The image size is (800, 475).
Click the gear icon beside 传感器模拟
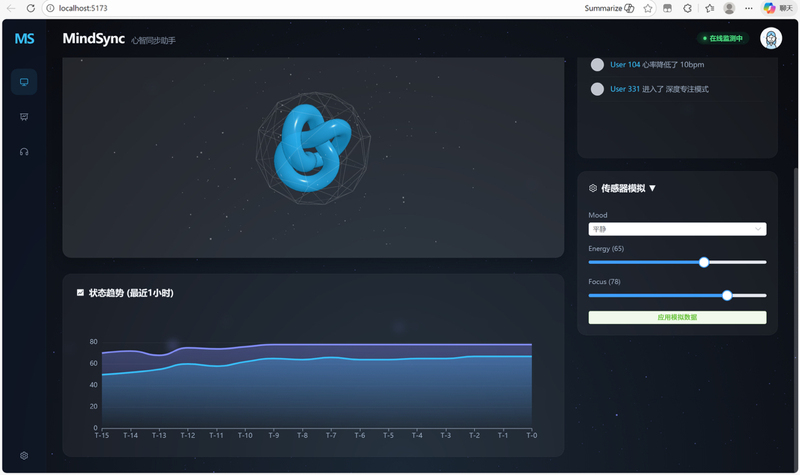593,188
